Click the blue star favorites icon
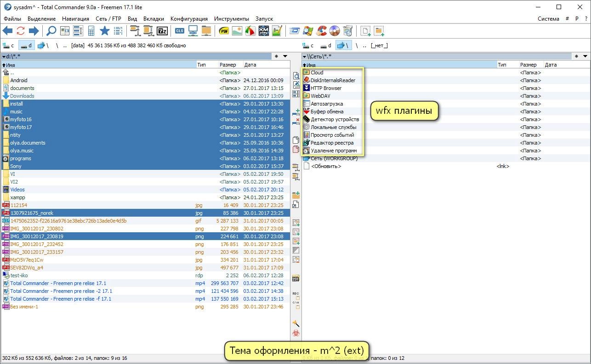 pos(104,31)
